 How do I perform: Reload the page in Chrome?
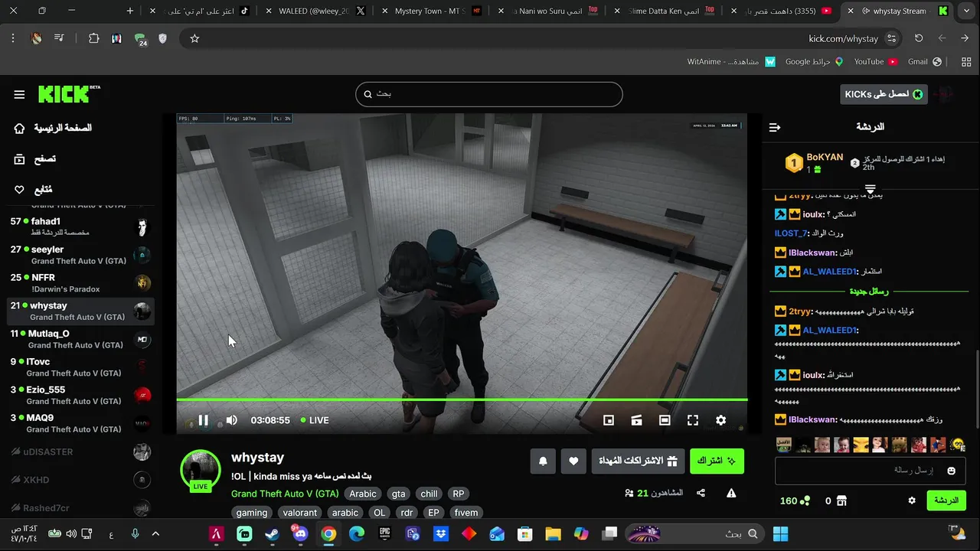(919, 38)
